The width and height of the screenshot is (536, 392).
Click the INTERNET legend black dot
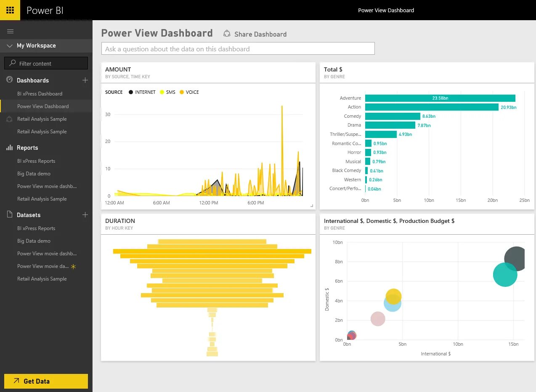pos(131,92)
